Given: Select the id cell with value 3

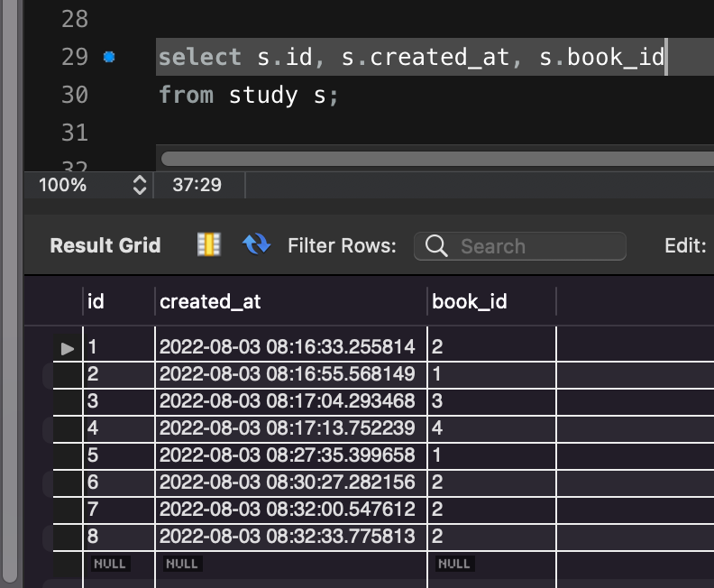Looking at the screenshot, I should pos(119,401).
